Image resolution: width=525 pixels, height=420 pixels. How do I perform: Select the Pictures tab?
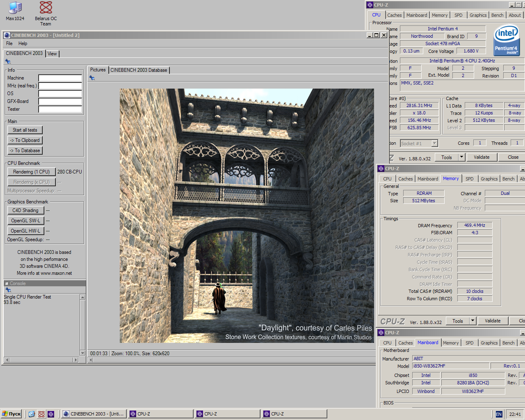[x=98, y=70]
